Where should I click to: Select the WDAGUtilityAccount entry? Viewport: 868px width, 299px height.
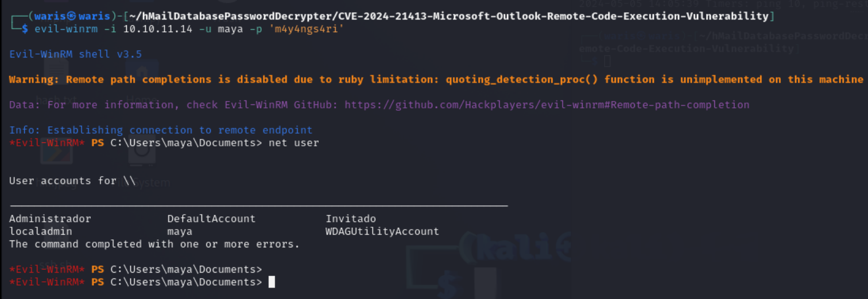coord(382,231)
